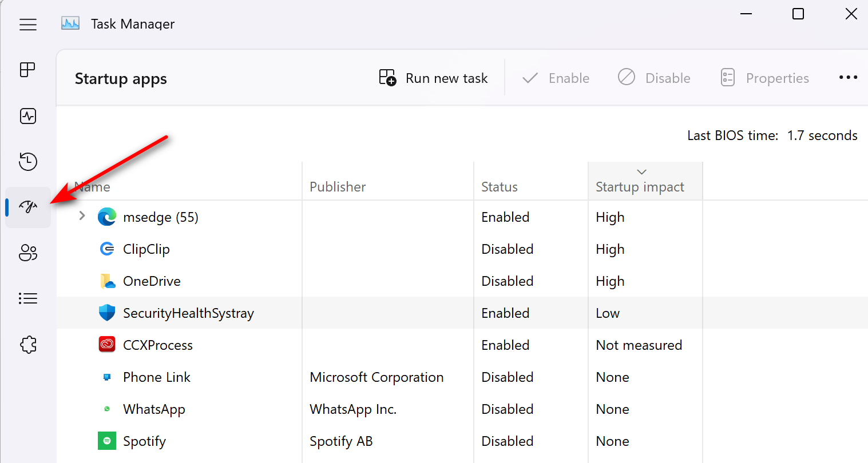Click the Enabled status of msedge
Screen dimensions: 868x463
click(505, 217)
